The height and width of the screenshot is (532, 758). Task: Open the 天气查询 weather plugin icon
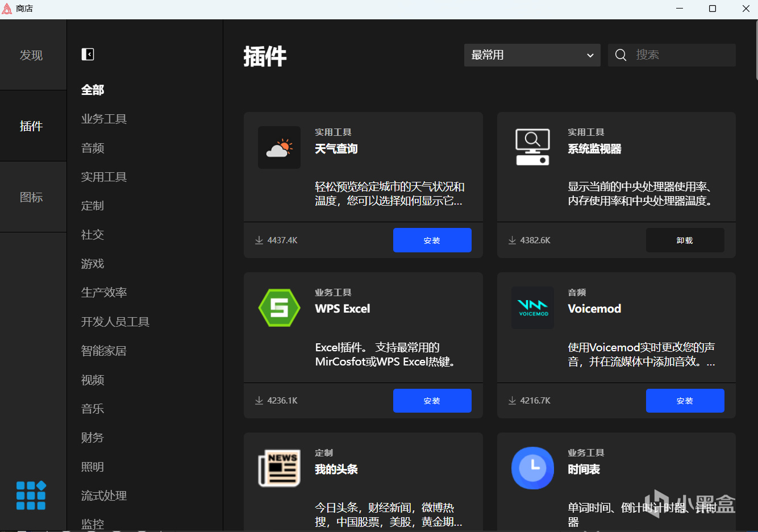pos(279,147)
